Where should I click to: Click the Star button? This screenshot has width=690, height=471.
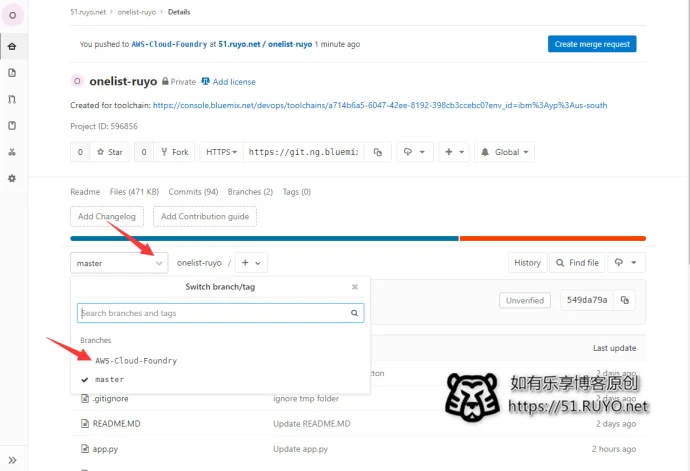(x=110, y=152)
